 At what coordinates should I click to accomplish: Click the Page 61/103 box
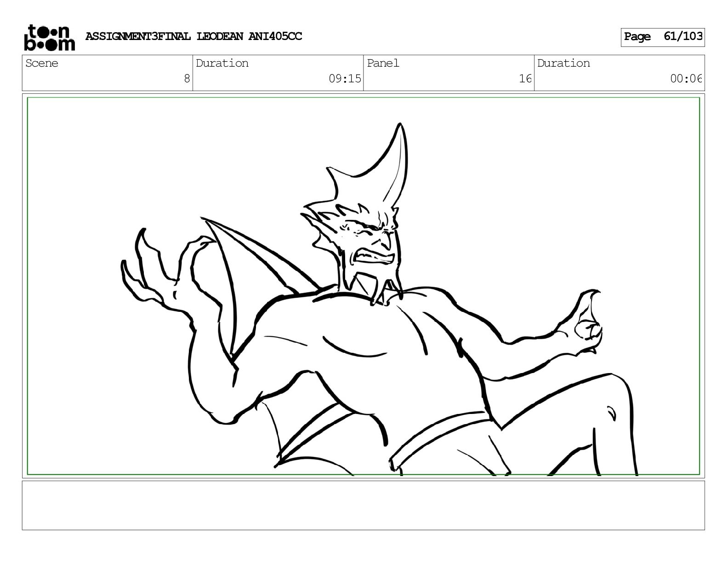662,37
